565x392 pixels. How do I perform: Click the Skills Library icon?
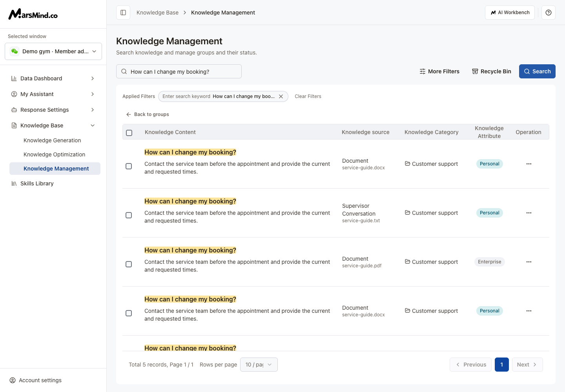click(x=14, y=183)
